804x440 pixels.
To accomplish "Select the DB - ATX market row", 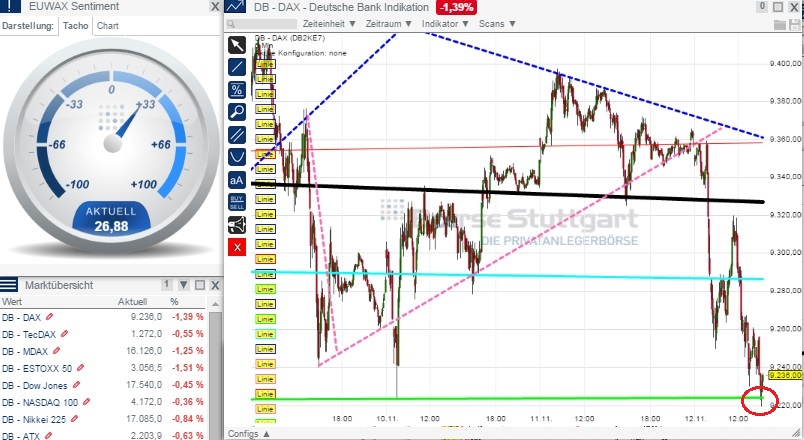I will tap(103, 434).
